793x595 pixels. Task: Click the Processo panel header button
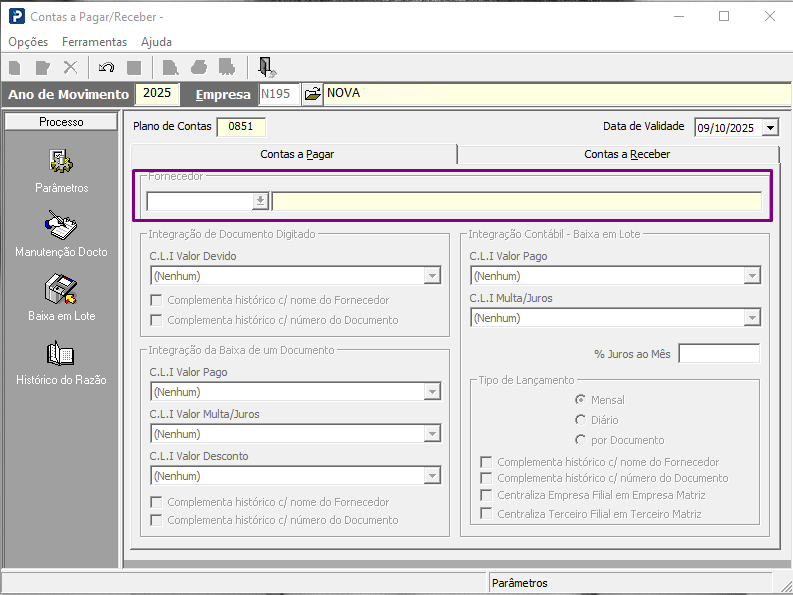coord(62,122)
